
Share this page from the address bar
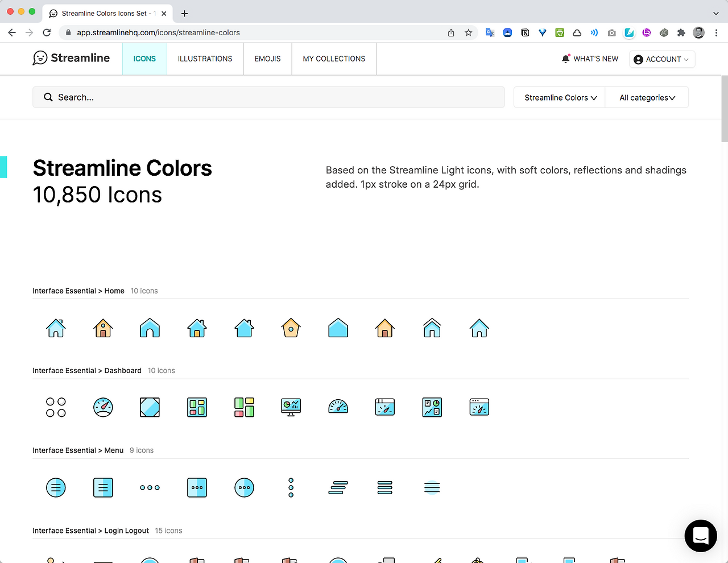point(451,32)
